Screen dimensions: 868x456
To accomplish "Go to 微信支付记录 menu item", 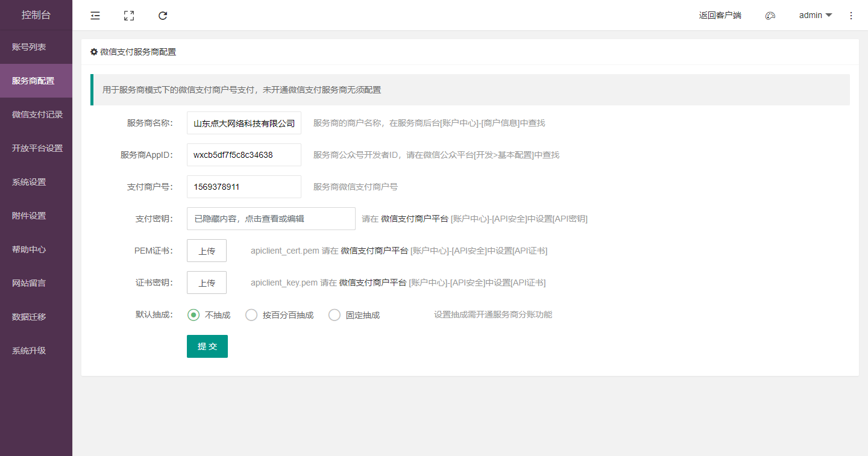I will (x=36, y=114).
